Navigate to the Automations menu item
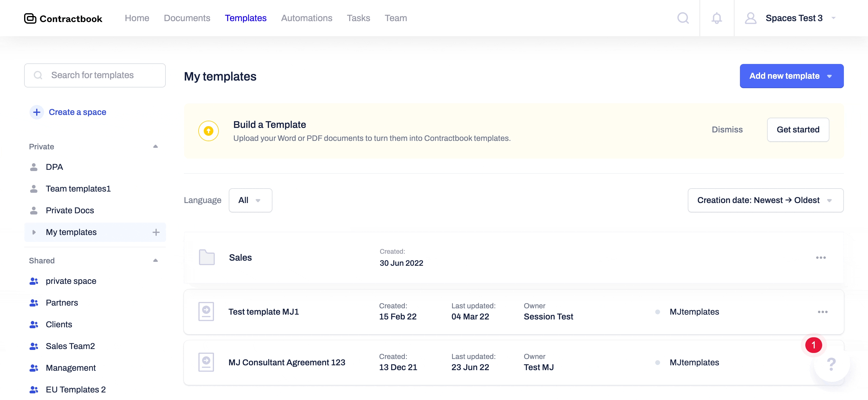868x400 pixels. (x=307, y=17)
